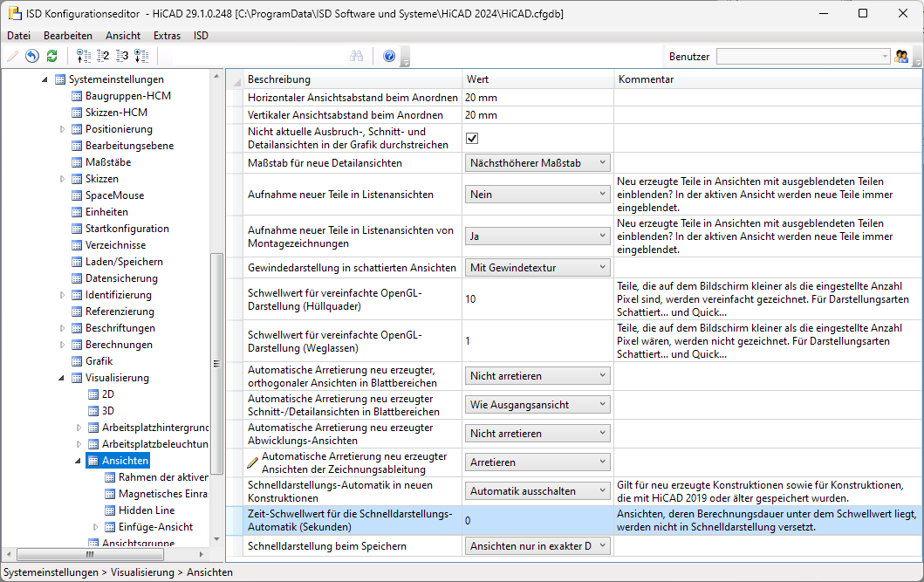Expand the Positionierung tree node
The image size is (924, 582).
pos(63,129)
